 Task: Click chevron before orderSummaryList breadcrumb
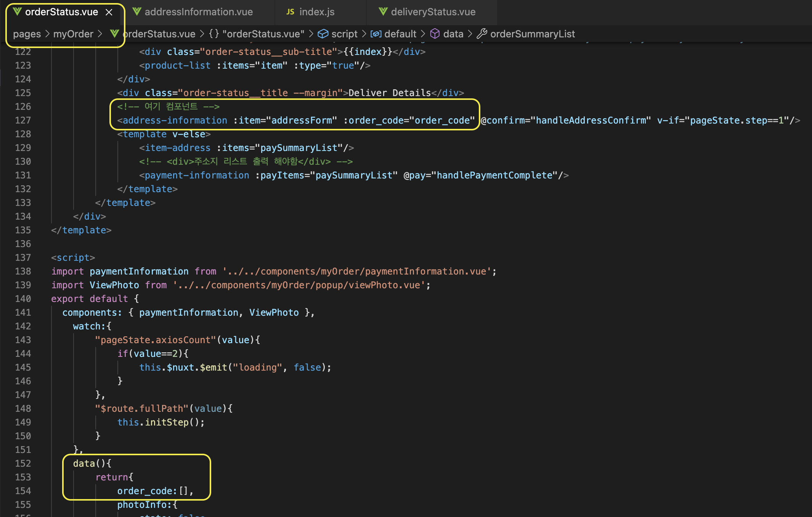[x=470, y=34]
